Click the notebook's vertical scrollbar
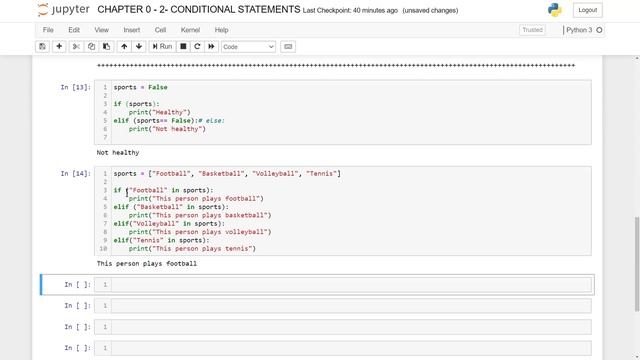The width and height of the screenshot is (640, 360). [x=637, y=264]
